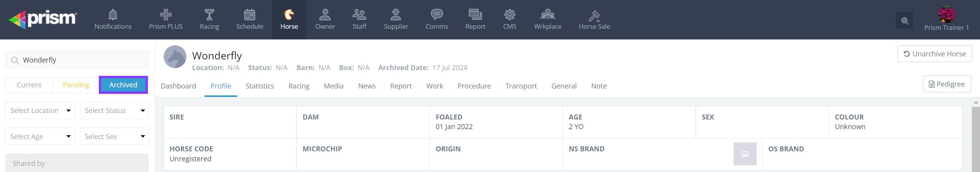Open the Procedure tab
The width and height of the screenshot is (980, 172).
[x=474, y=86]
